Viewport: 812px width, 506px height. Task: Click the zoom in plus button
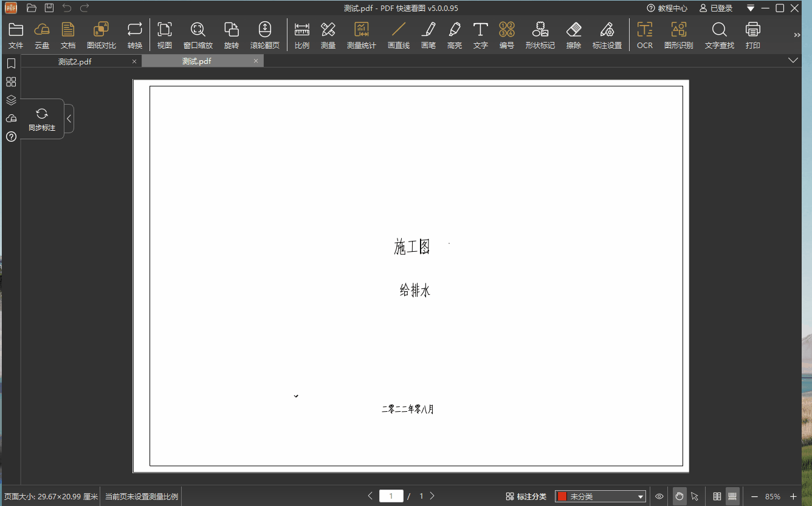click(x=793, y=496)
